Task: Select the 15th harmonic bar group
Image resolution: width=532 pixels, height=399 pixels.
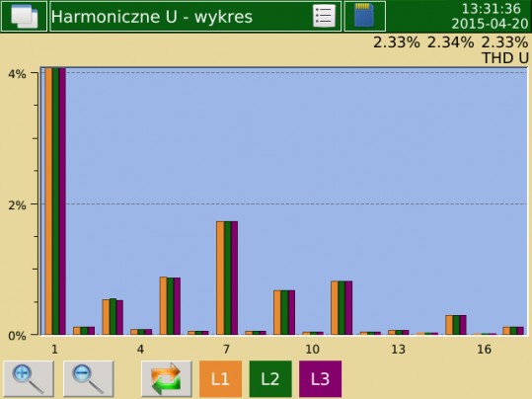Action: point(456,325)
